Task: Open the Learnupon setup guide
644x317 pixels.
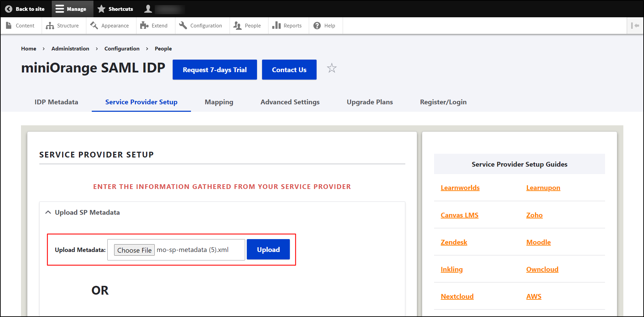Action: (543, 188)
